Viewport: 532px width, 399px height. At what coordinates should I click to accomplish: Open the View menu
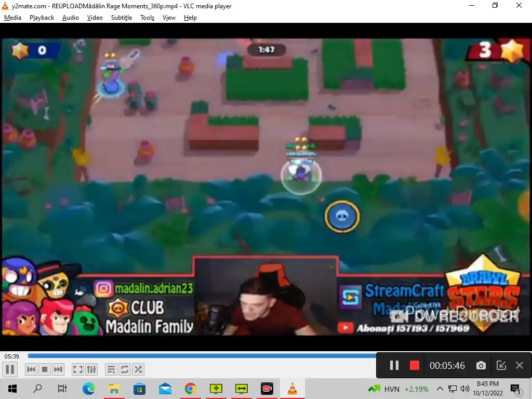point(169,18)
